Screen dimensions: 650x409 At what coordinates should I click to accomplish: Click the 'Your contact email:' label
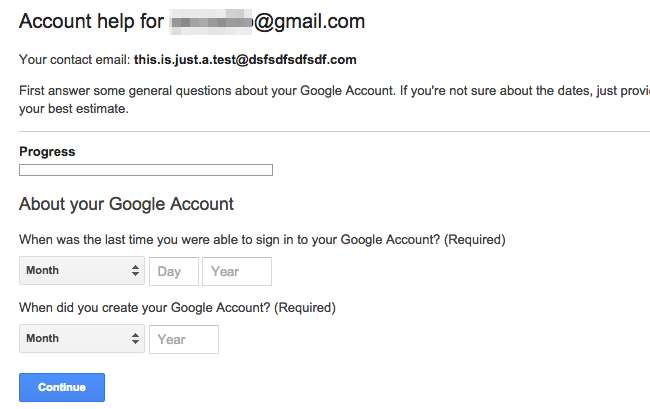(75, 60)
